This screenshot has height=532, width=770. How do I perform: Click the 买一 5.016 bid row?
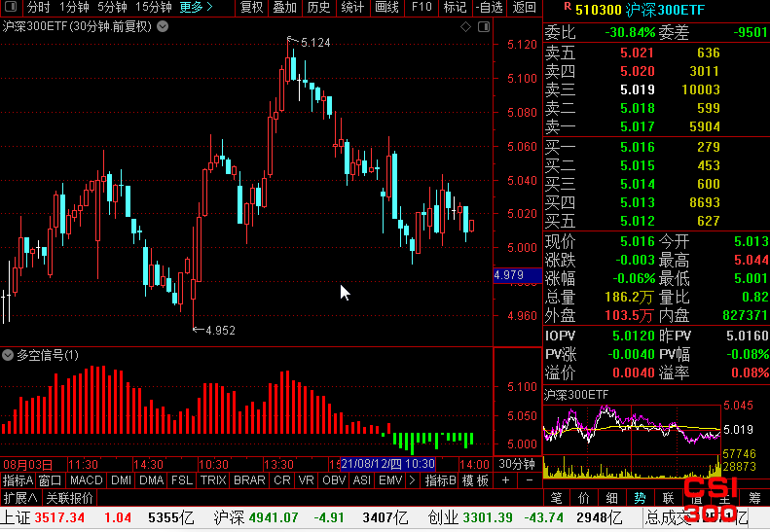[656, 147]
